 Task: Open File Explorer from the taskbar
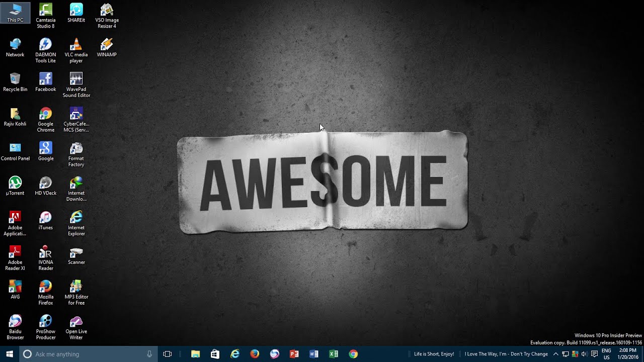pyautogui.click(x=195, y=354)
